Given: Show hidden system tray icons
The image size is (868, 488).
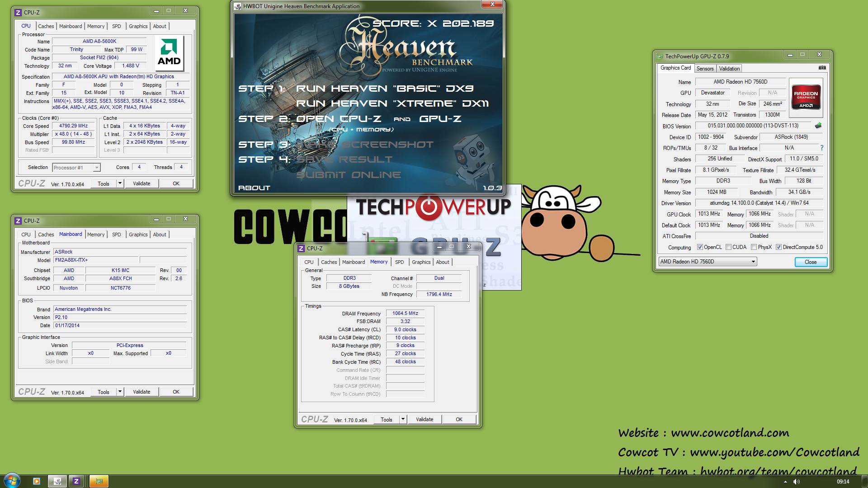Looking at the screenshot, I should coord(785,482).
